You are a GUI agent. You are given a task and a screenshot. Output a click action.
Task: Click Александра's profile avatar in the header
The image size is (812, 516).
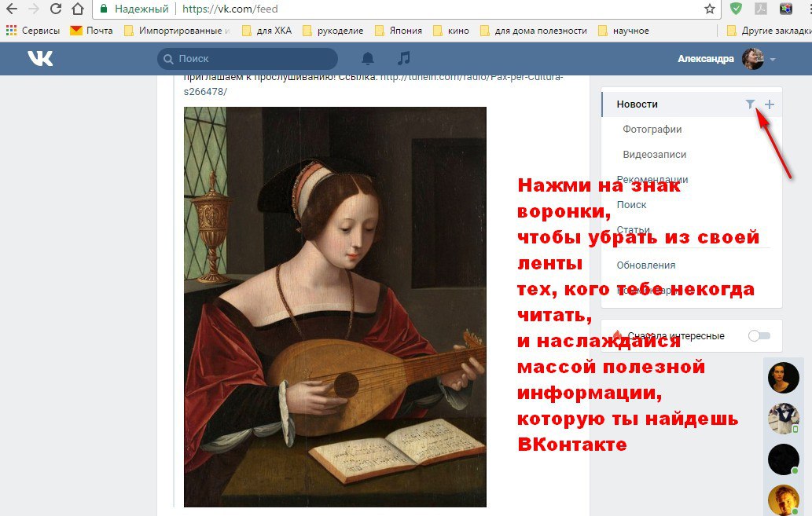pyautogui.click(x=753, y=58)
